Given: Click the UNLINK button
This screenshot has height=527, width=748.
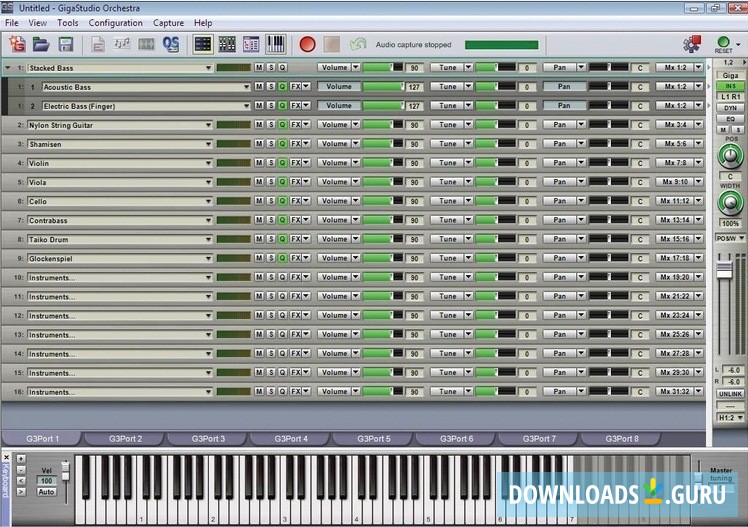Looking at the screenshot, I should [x=730, y=394].
